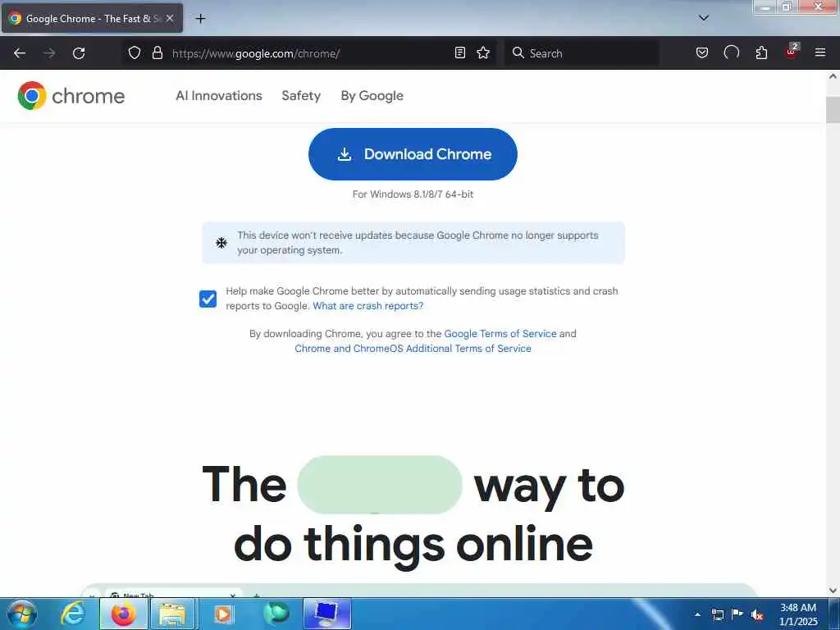Open the Safety menu item
840x630 pixels.
tap(301, 96)
